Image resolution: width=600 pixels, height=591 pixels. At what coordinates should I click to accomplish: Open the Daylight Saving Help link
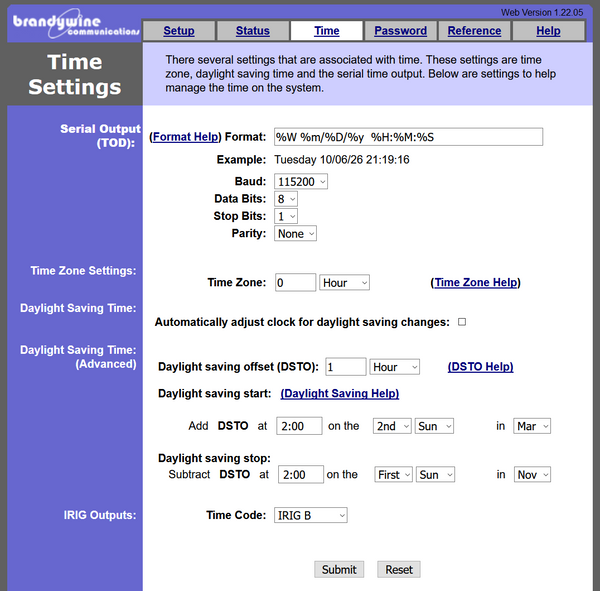pos(339,393)
